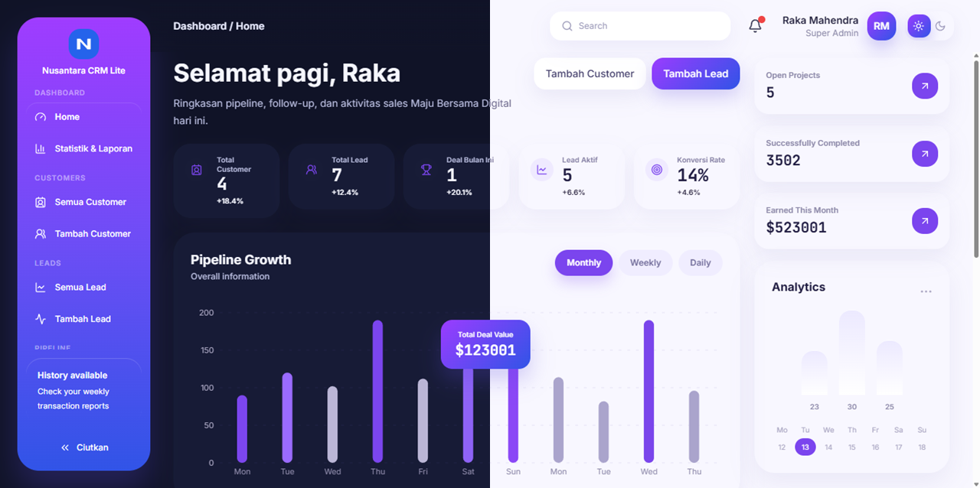This screenshot has width=980, height=488.
Task: Click the Tambah Lead header button
Action: point(696,73)
